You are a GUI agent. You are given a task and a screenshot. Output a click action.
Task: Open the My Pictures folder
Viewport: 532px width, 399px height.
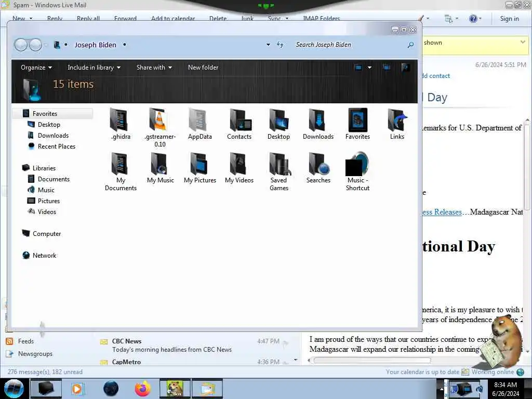(200, 168)
